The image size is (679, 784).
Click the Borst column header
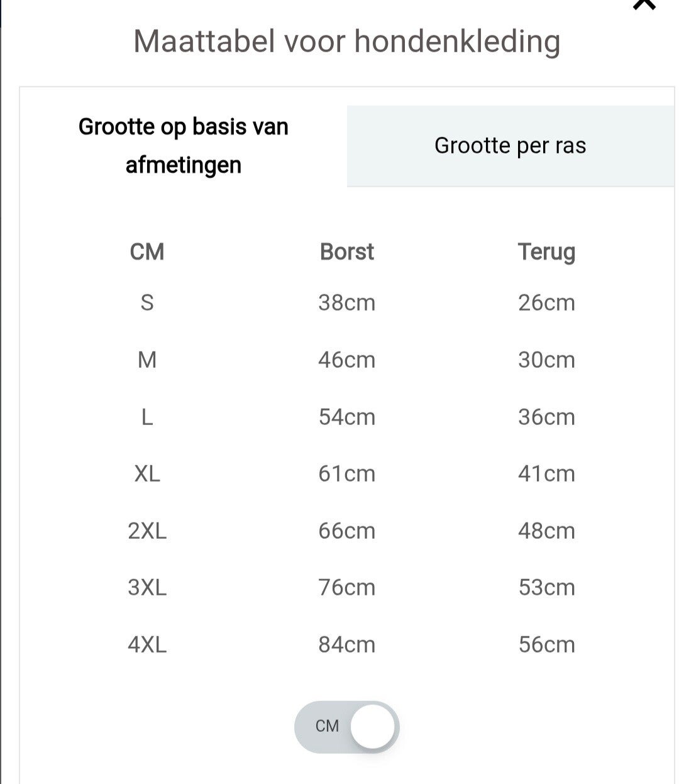point(346,252)
